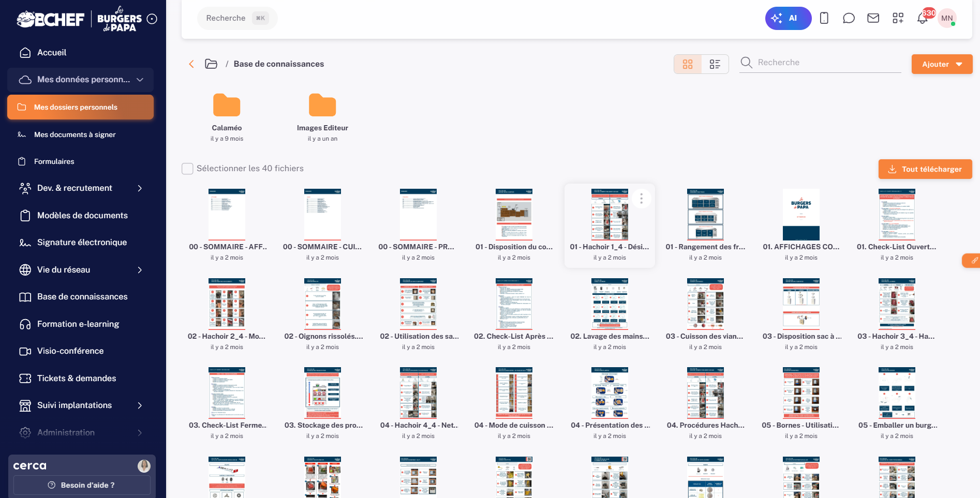Image resolution: width=980 pixels, height=498 pixels.
Task: Click 04 - Présentation des ... file name
Action: coord(611,425)
